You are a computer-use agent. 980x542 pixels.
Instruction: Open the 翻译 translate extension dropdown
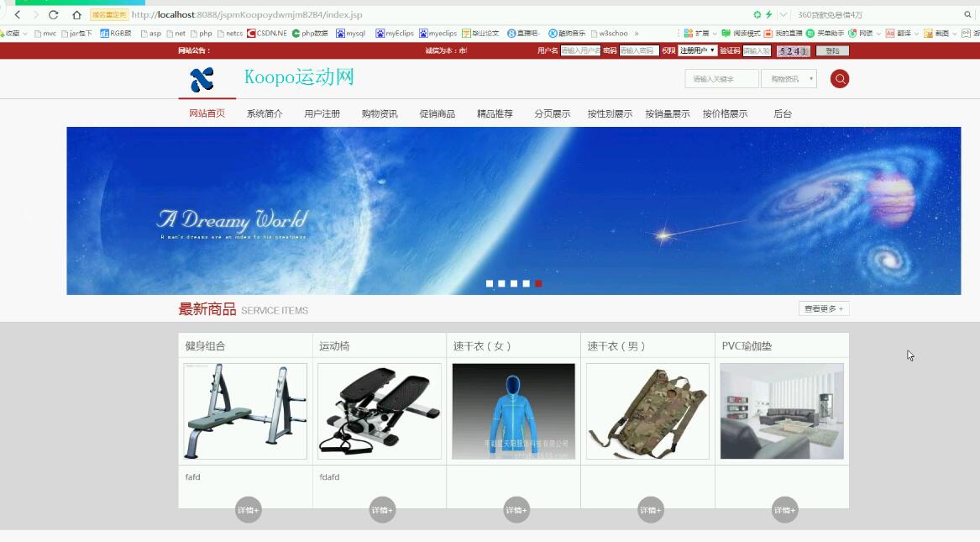pyautogui.click(x=902, y=33)
